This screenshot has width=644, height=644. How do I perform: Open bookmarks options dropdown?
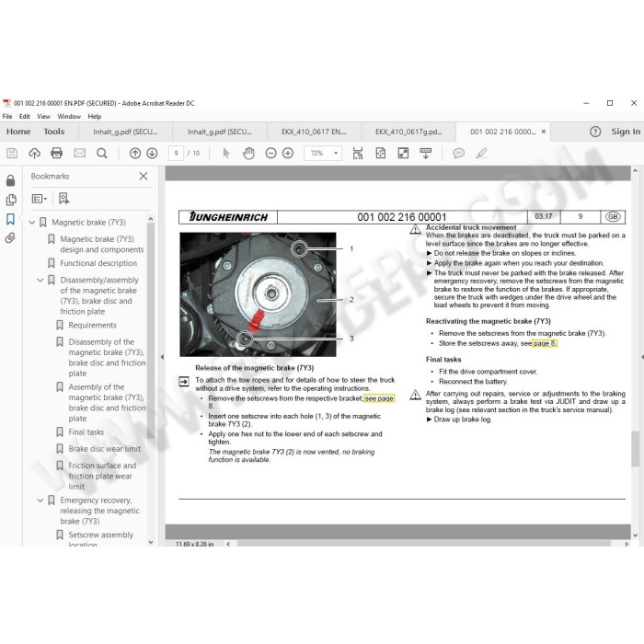pyautogui.click(x=40, y=199)
